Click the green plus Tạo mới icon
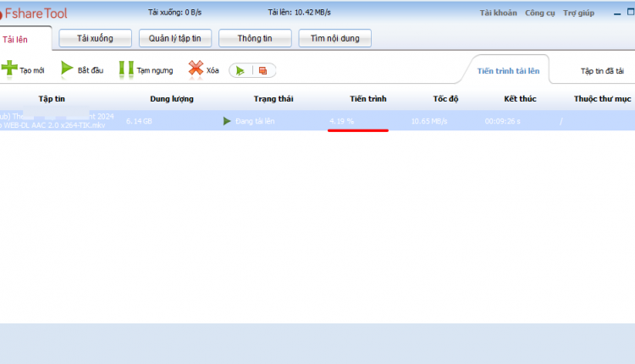The height and width of the screenshot is (364, 635). [9, 68]
